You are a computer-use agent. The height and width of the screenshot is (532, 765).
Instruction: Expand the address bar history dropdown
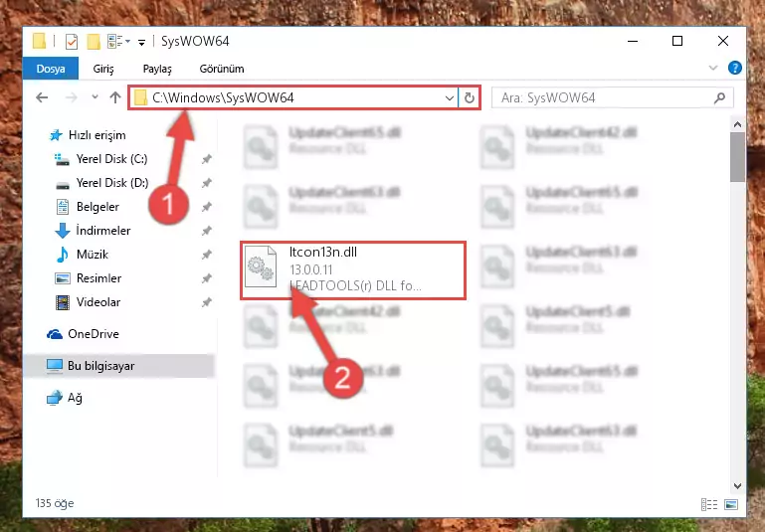coord(450,98)
